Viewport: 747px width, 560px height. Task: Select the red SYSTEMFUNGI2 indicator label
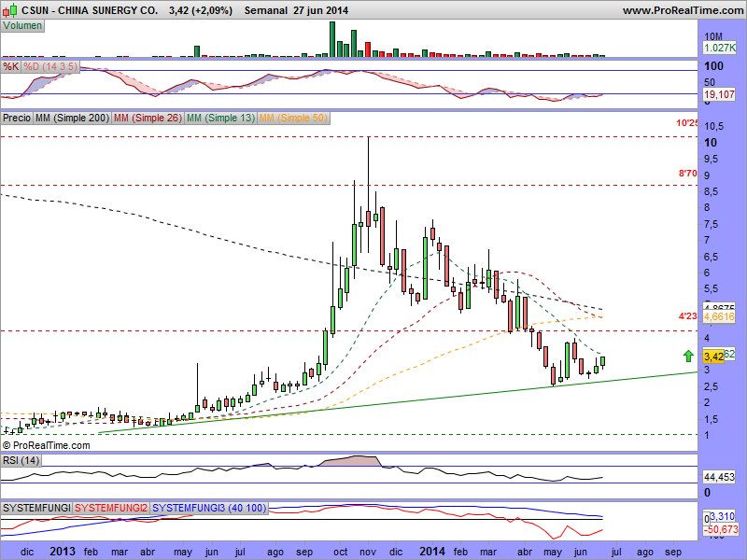click(111, 508)
